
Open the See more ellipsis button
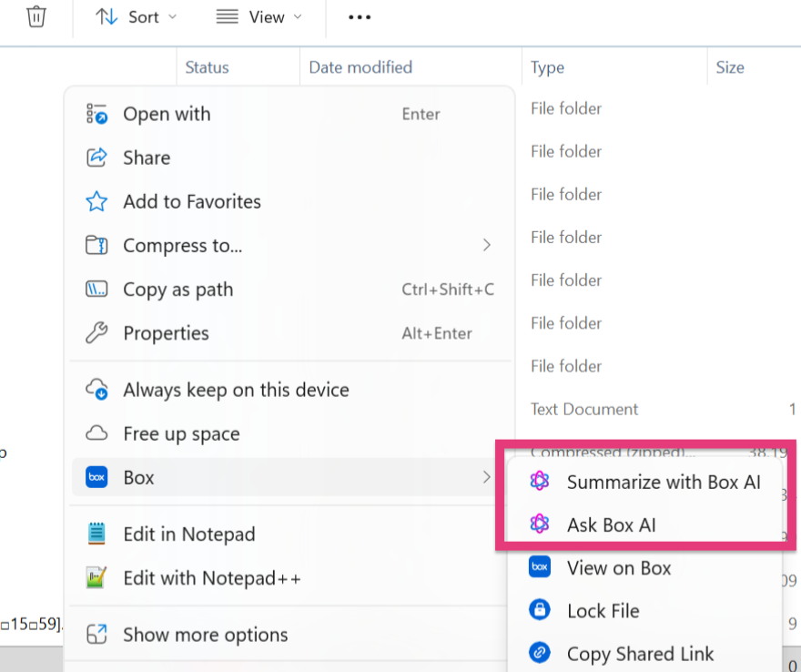360,16
